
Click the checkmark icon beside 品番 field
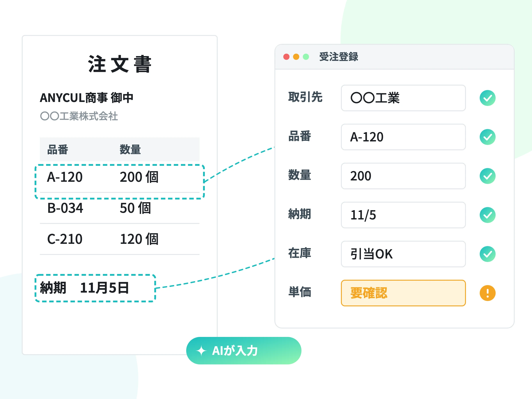coord(487,137)
